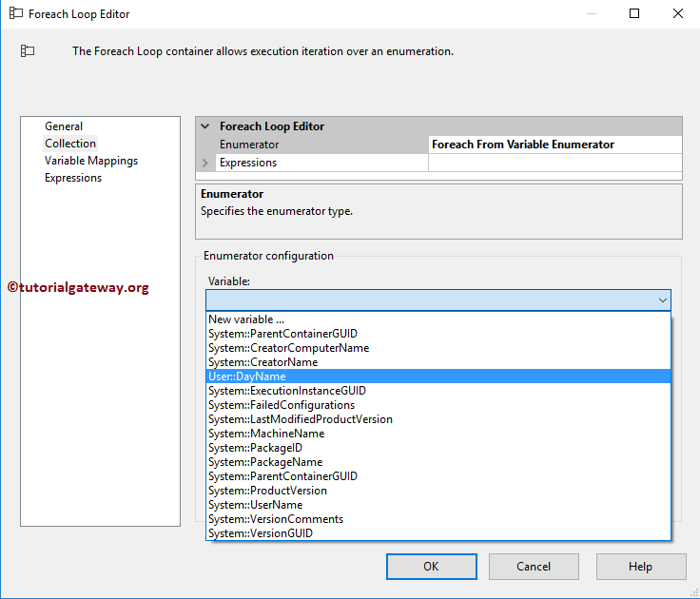
Task: Open Help for the editor
Action: 641,567
